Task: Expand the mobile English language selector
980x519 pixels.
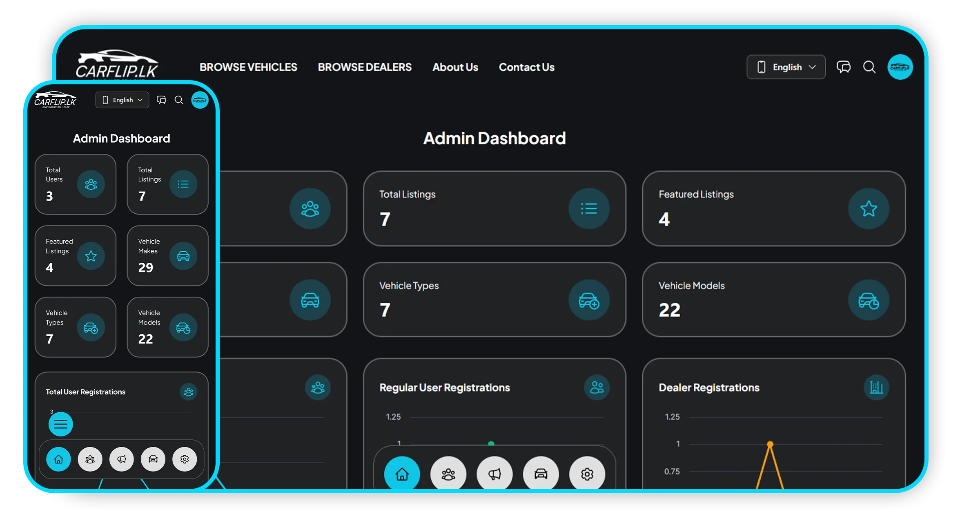Action: point(122,100)
